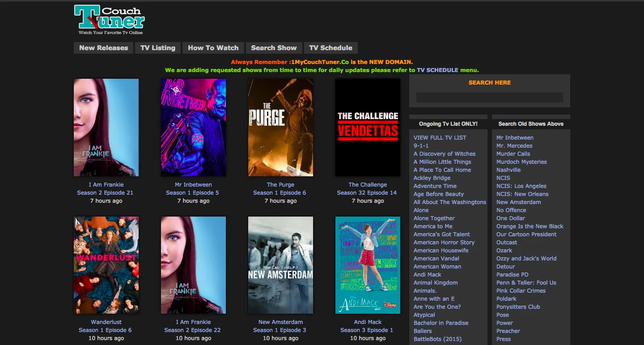This screenshot has width=644, height=345.
Task: Open New Amsterdam in old shows list
Action: point(519,202)
